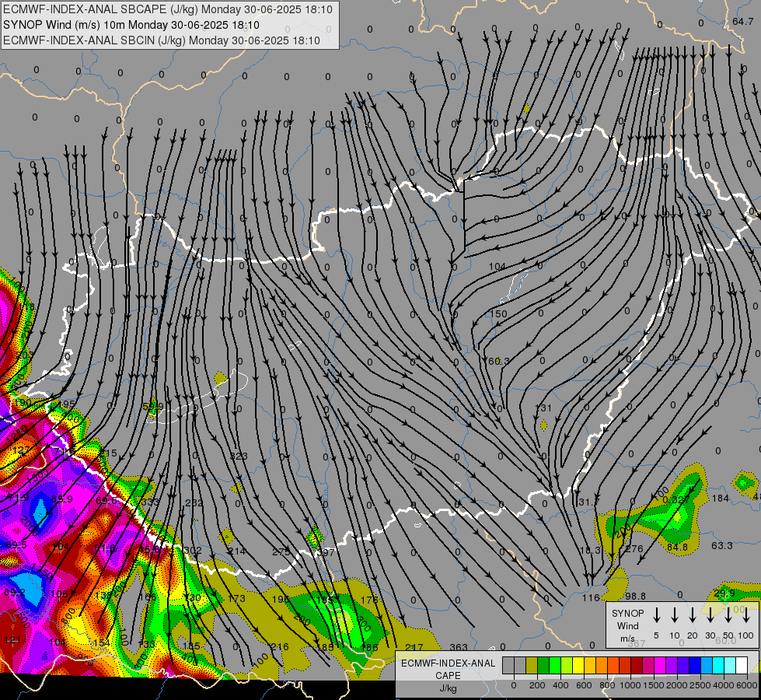This screenshot has height=700, width=761.
Task: Pick the olive swatch in the CAPE legend
Action: coord(532,665)
